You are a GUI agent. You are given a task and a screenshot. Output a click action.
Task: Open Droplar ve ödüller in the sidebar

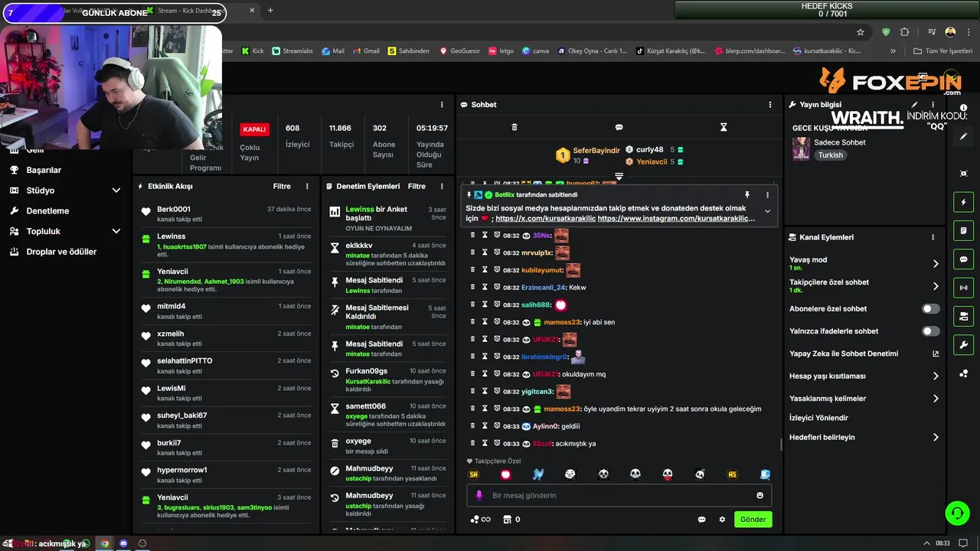(61, 252)
